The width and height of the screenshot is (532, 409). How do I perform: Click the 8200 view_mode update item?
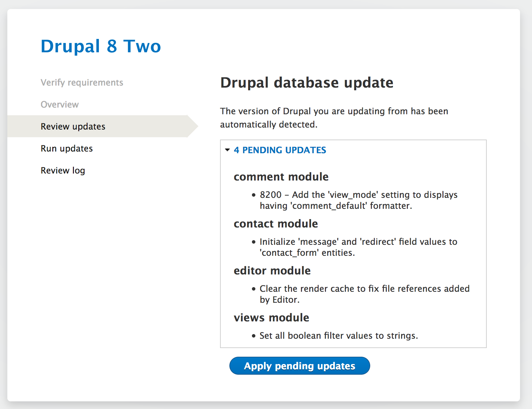pyautogui.click(x=359, y=200)
